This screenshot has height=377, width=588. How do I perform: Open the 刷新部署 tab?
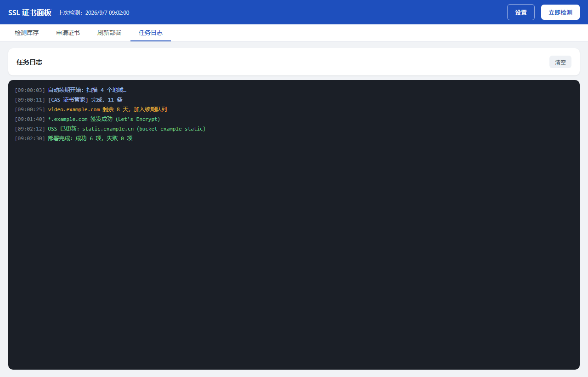coord(109,33)
